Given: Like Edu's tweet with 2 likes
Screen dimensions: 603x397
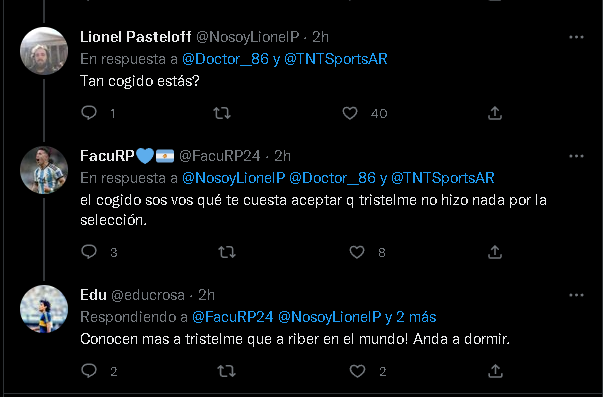Looking at the screenshot, I should click(x=357, y=371).
